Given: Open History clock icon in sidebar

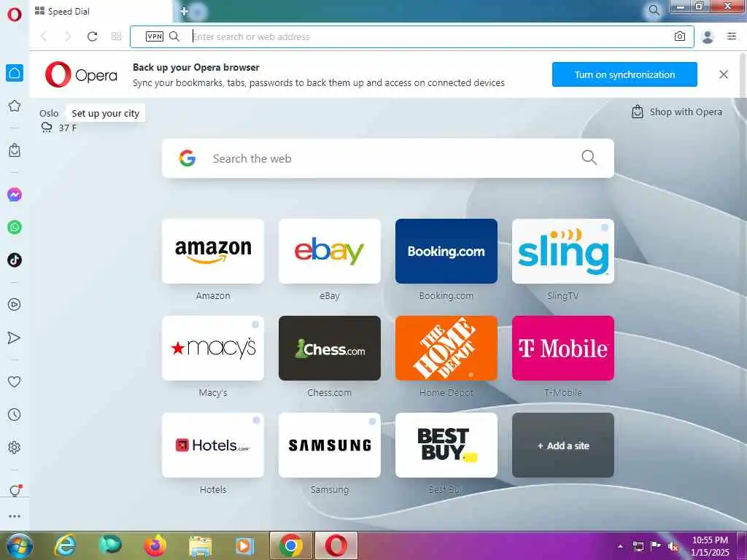Looking at the screenshot, I should tap(15, 414).
